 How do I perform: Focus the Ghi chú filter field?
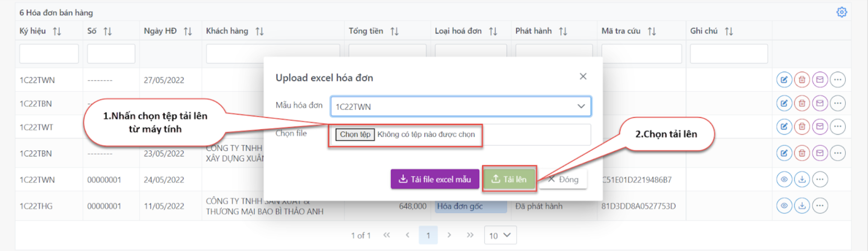[x=729, y=54]
